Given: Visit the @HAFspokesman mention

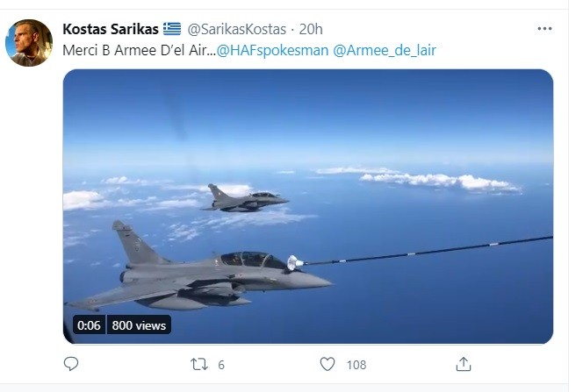Looking at the screenshot, I should coord(273,51).
